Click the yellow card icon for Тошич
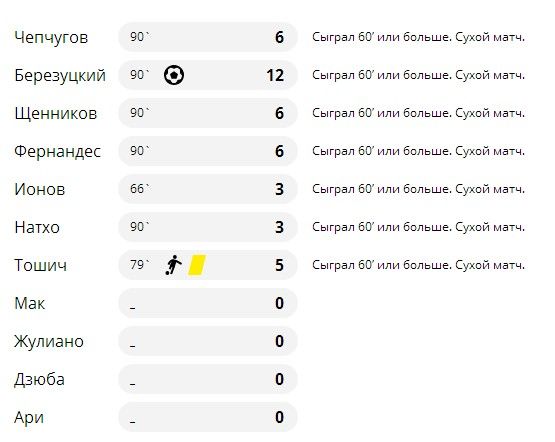This screenshot has width=555, height=442. point(197,265)
